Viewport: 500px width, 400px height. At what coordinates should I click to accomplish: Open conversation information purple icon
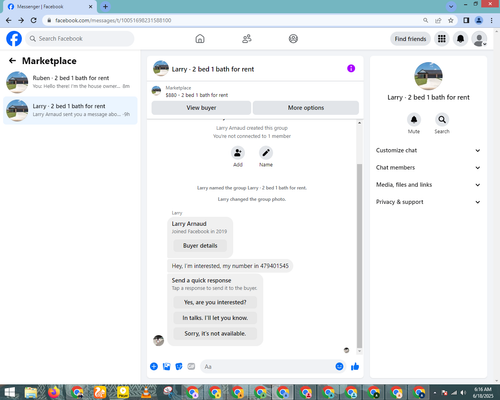351,68
